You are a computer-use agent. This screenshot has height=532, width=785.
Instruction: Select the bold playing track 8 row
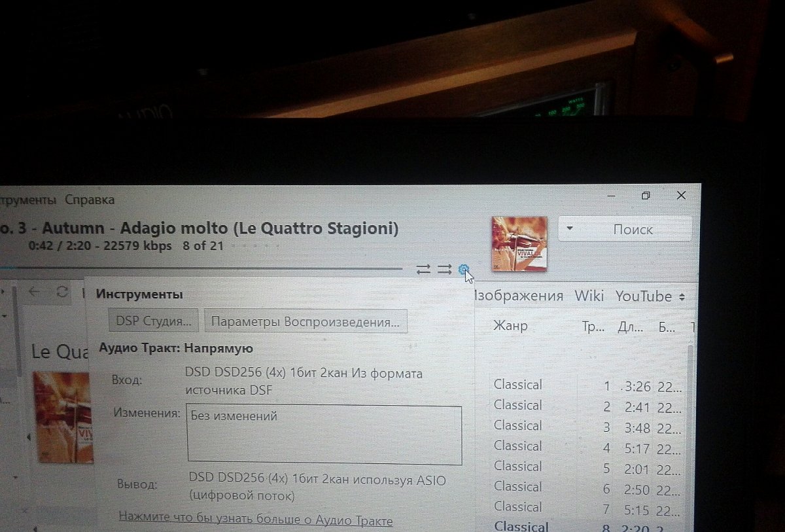(x=587, y=525)
